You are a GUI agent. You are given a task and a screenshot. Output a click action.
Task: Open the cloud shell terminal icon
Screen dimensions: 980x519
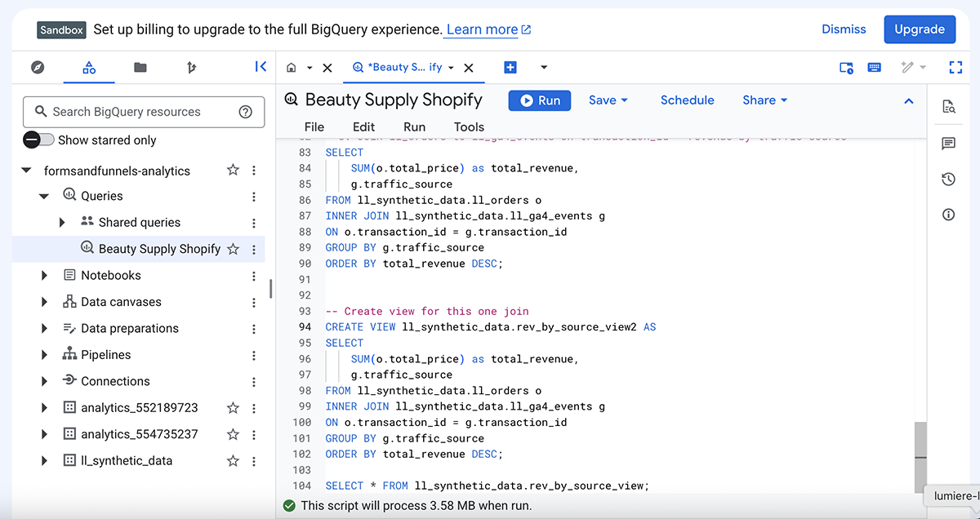846,68
